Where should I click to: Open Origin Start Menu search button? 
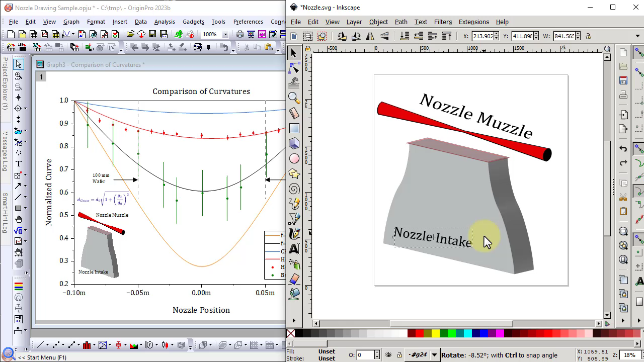[8, 354]
